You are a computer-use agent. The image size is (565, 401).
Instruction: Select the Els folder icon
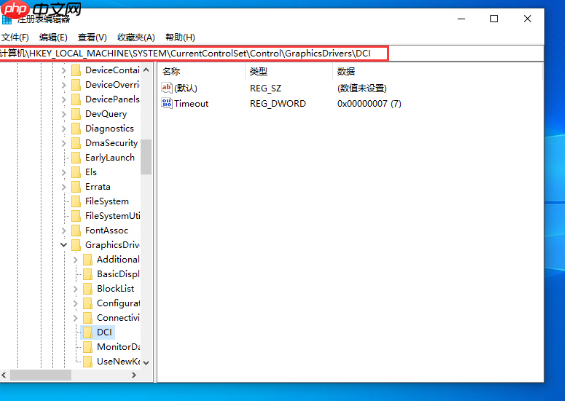click(76, 172)
